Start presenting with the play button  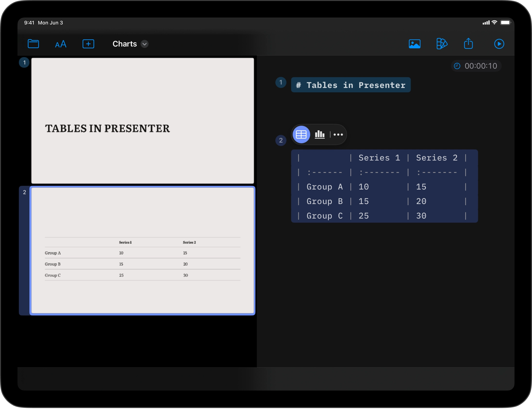tap(499, 44)
